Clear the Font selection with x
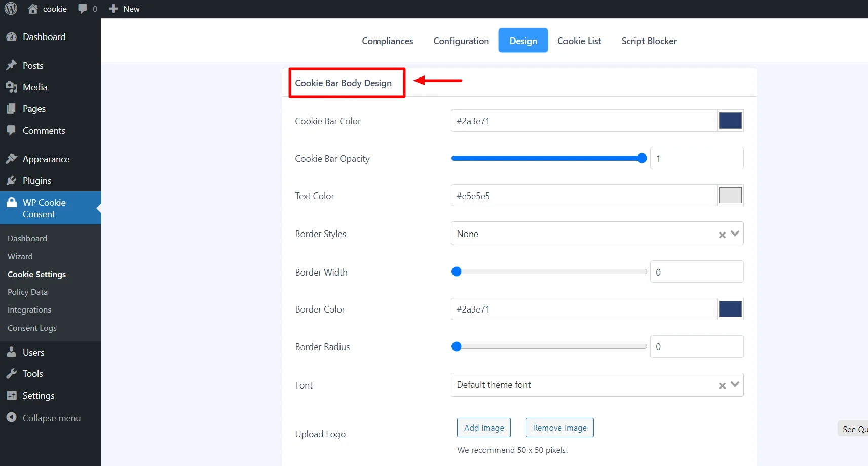 pyautogui.click(x=722, y=385)
